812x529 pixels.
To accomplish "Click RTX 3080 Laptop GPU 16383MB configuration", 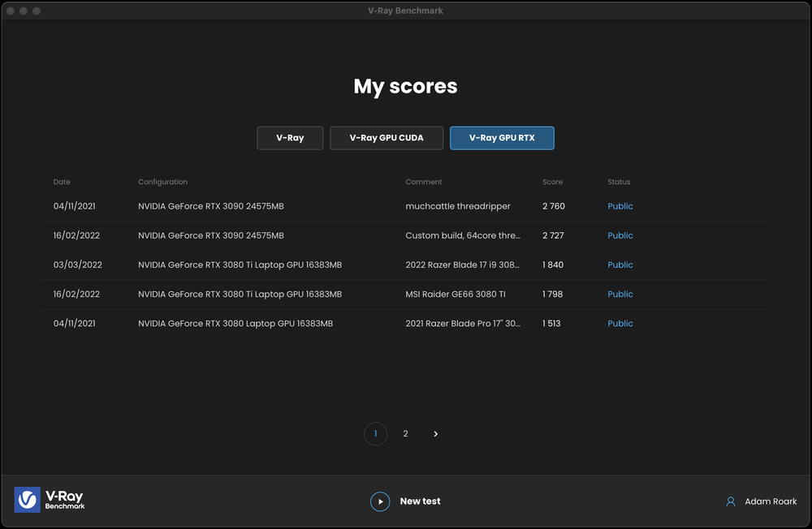I will (x=235, y=324).
